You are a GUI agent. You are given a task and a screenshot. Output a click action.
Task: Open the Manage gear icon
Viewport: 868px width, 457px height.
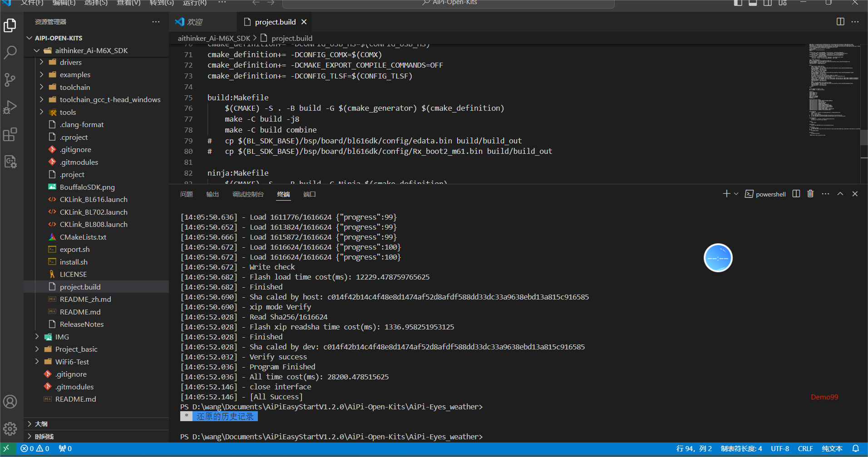pyautogui.click(x=10, y=428)
